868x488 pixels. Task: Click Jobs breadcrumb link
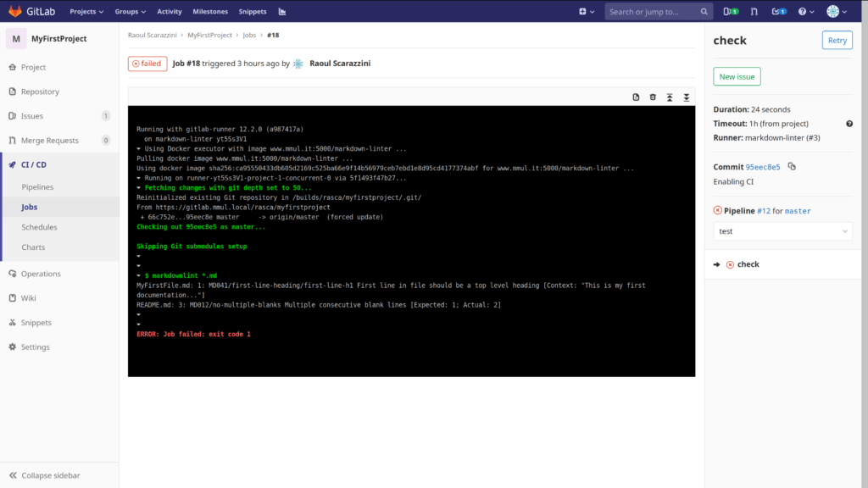pyautogui.click(x=249, y=35)
